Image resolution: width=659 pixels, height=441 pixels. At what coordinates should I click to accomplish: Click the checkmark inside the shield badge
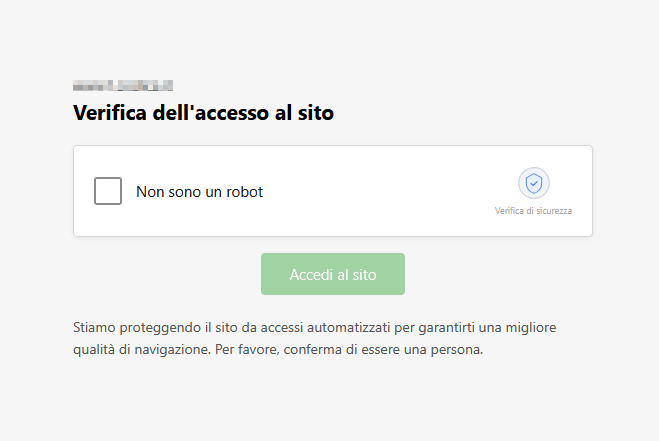(534, 183)
